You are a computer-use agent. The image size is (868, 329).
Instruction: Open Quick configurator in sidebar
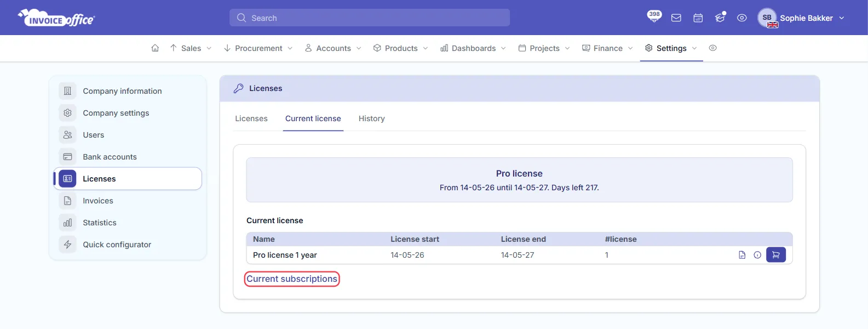117,245
